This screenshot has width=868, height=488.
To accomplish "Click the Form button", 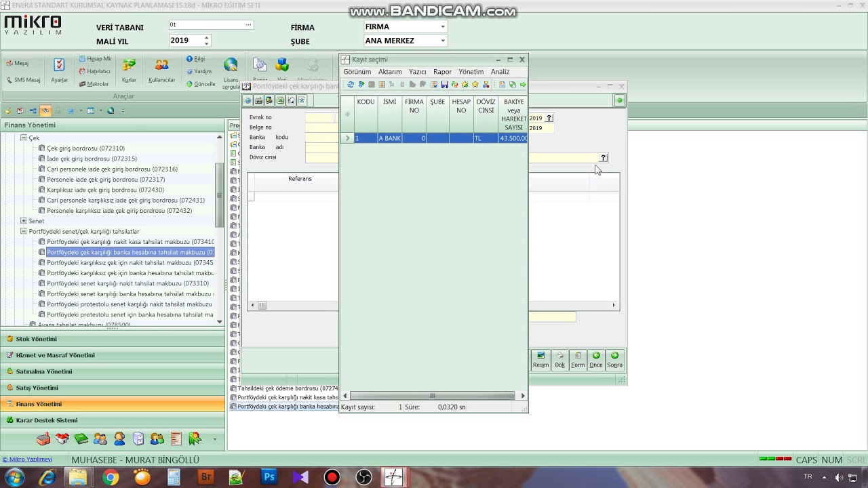I will pos(578,359).
